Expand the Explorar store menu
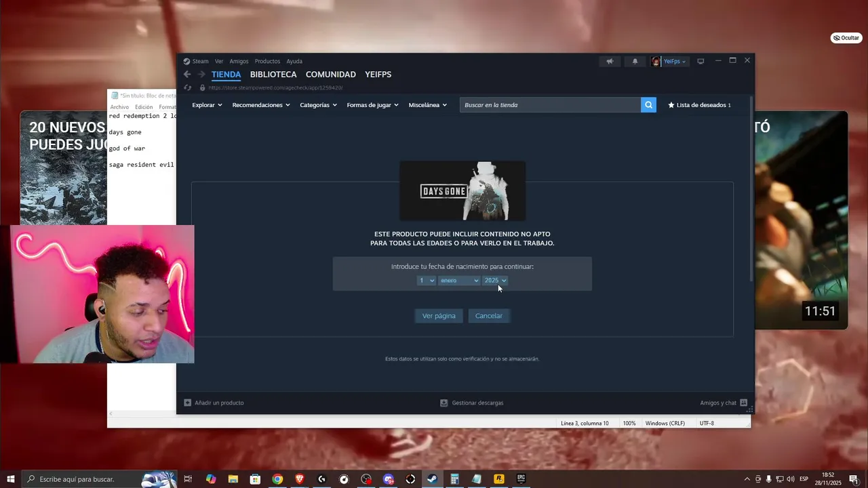 pos(207,105)
